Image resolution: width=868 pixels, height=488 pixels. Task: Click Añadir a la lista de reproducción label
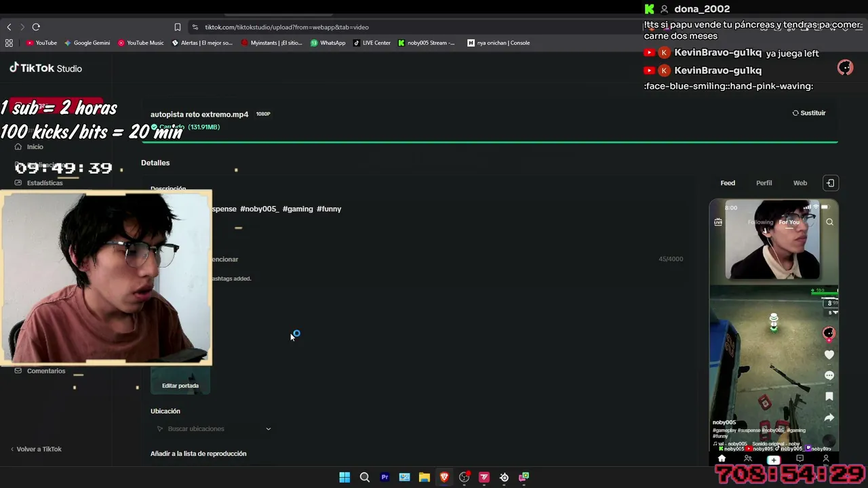[199, 453]
